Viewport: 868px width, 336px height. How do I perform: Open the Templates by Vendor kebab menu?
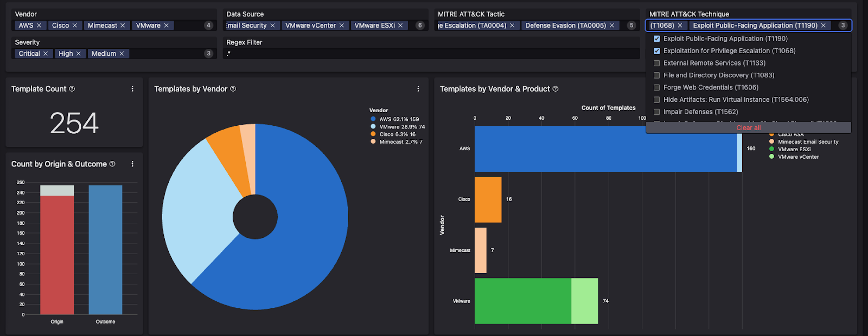[x=418, y=89]
